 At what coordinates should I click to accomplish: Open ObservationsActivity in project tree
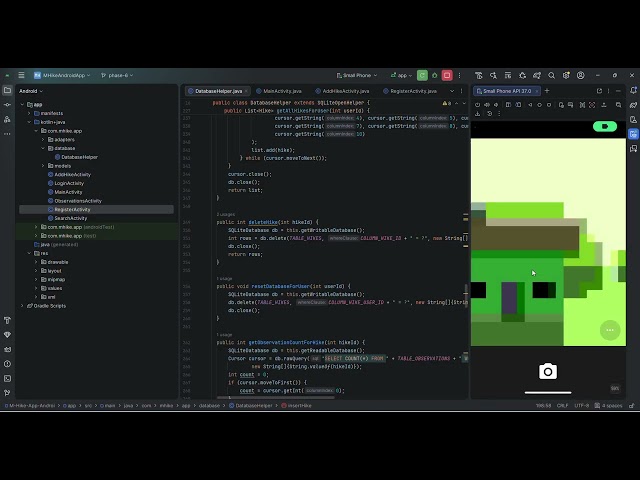[x=78, y=201]
